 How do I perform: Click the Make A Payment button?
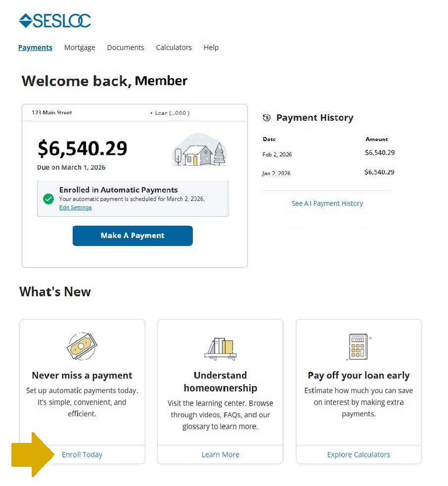tap(133, 236)
